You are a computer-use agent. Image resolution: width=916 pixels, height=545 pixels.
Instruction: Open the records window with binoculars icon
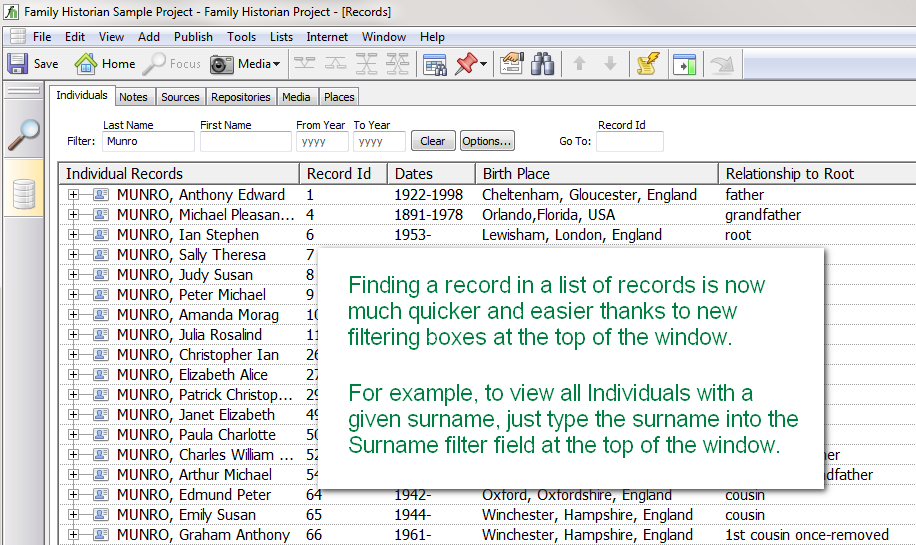click(x=435, y=64)
